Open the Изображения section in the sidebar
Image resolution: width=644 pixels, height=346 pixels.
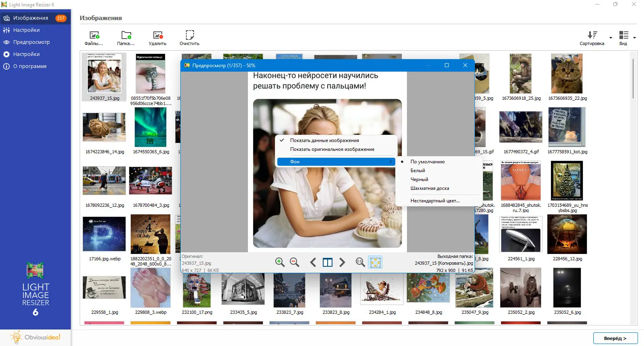35,18
